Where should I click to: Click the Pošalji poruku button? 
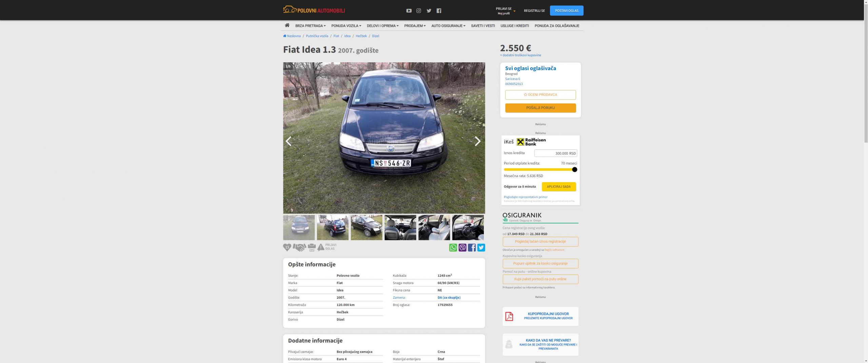(540, 108)
